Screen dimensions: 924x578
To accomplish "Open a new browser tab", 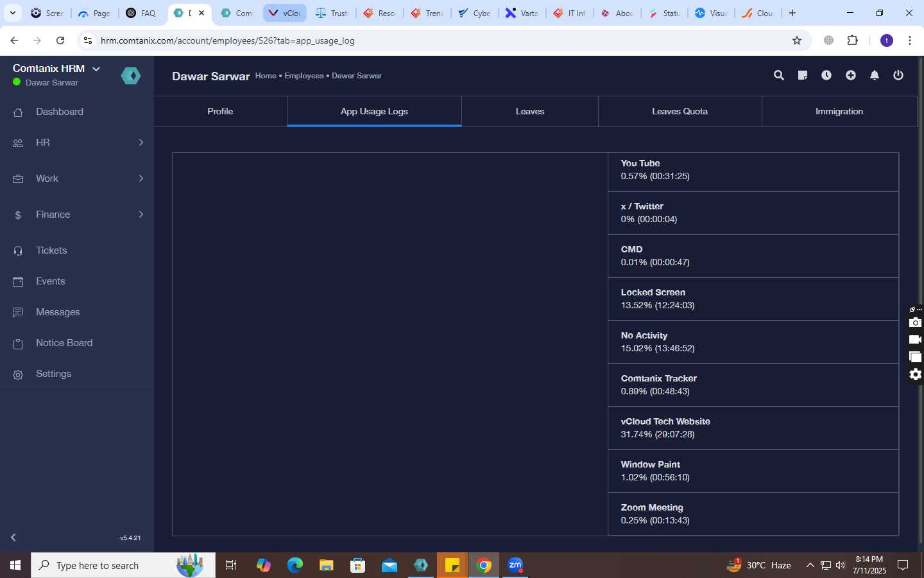I will click(792, 13).
